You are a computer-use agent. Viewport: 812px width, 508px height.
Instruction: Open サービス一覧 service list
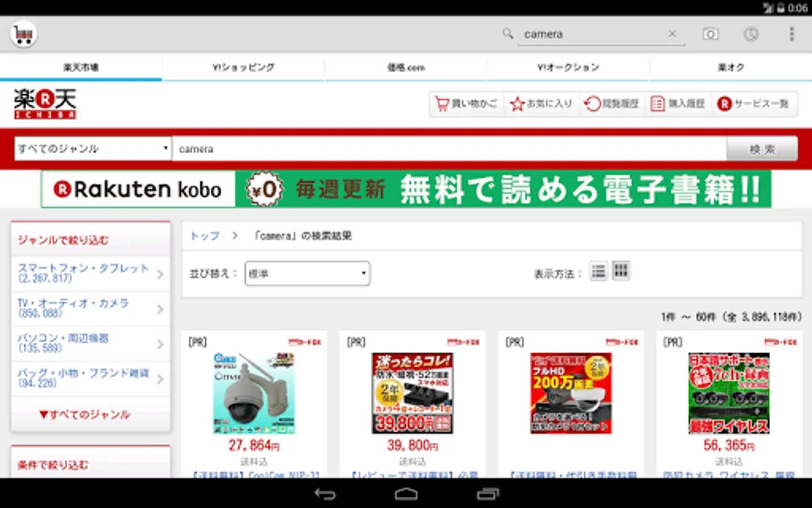click(753, 104)
